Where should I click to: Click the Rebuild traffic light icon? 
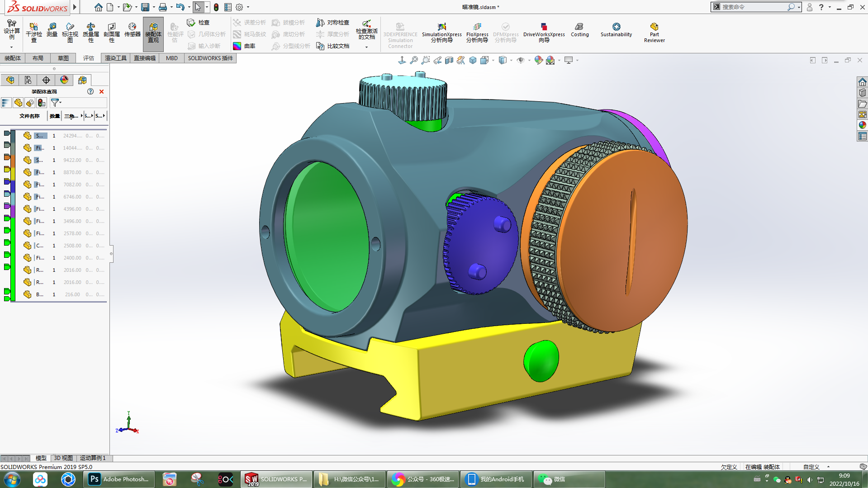(216, 7)
